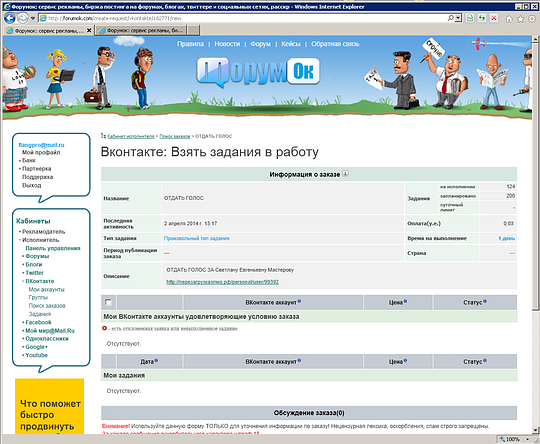Open Мой мир@Mail.Ru section
Screen dimensions: 540x444
coord(50,331)
